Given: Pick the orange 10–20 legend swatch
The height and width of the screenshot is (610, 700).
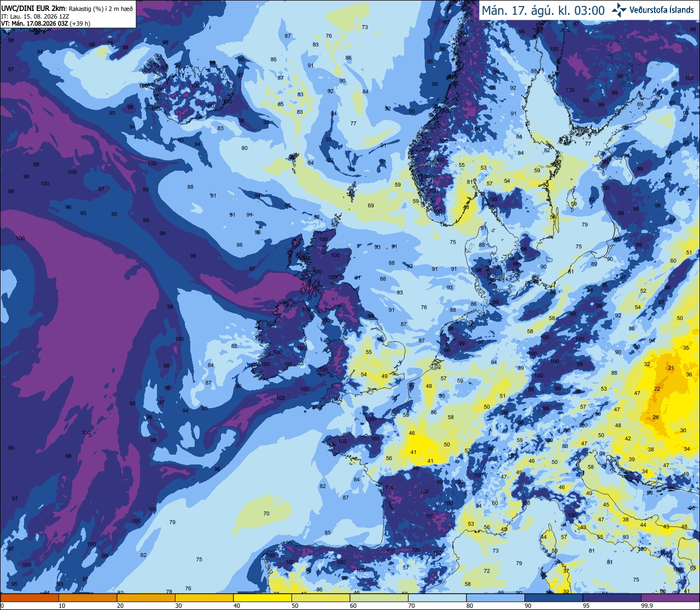Looking at the screenshot, I should pos(87,598).
